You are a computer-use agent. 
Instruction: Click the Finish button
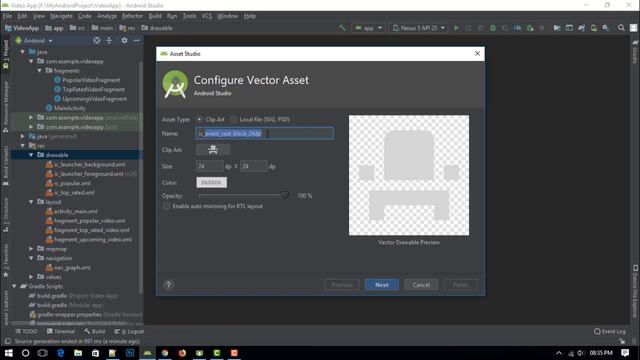460,284
